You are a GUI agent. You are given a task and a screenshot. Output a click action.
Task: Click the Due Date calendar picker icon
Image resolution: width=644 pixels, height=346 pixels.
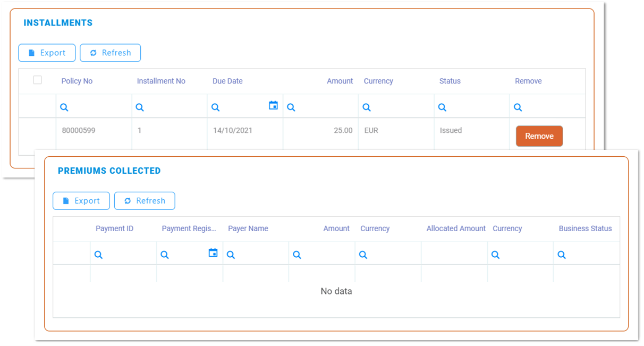pos(273,106)
